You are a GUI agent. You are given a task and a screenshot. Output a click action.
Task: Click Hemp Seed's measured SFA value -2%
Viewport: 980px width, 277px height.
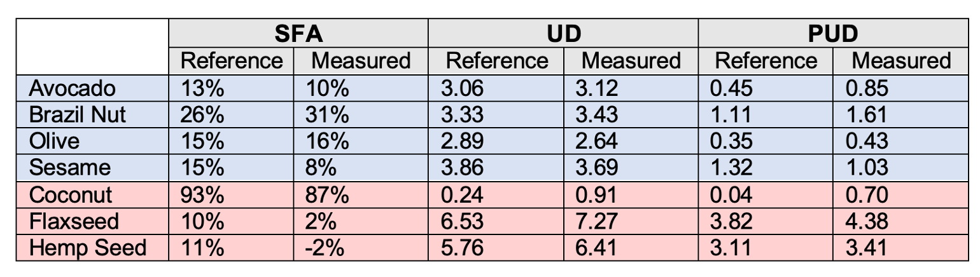coord(324,248)
